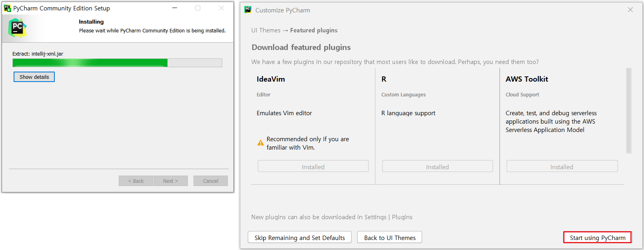Click Start using PyCharm button
The image size is (644, 250).
(x=598, y=237)
